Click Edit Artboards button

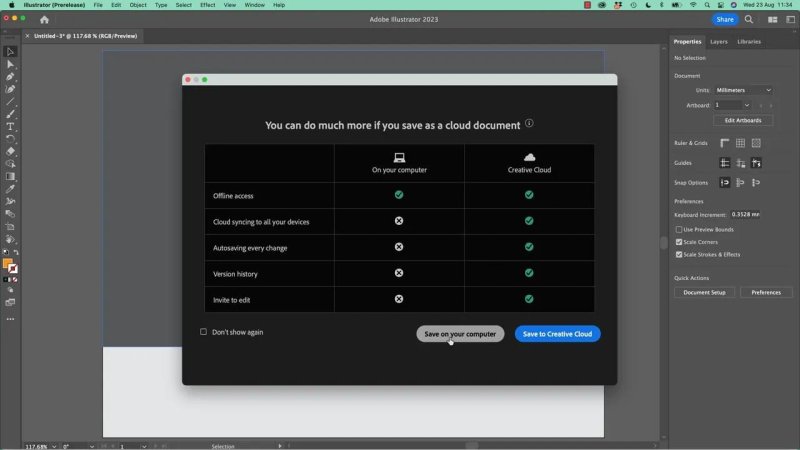click(743, 120)
